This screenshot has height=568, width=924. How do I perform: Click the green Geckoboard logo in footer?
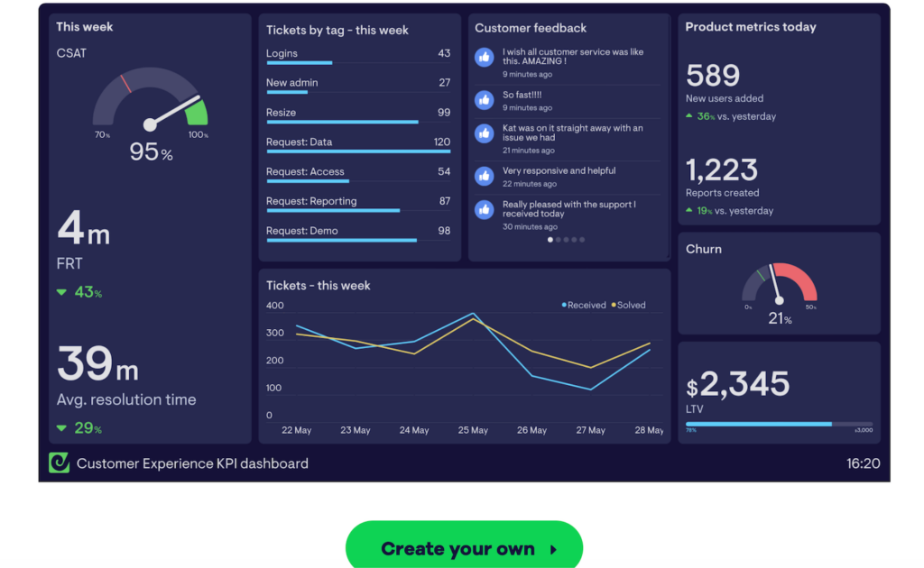(59, 463)
